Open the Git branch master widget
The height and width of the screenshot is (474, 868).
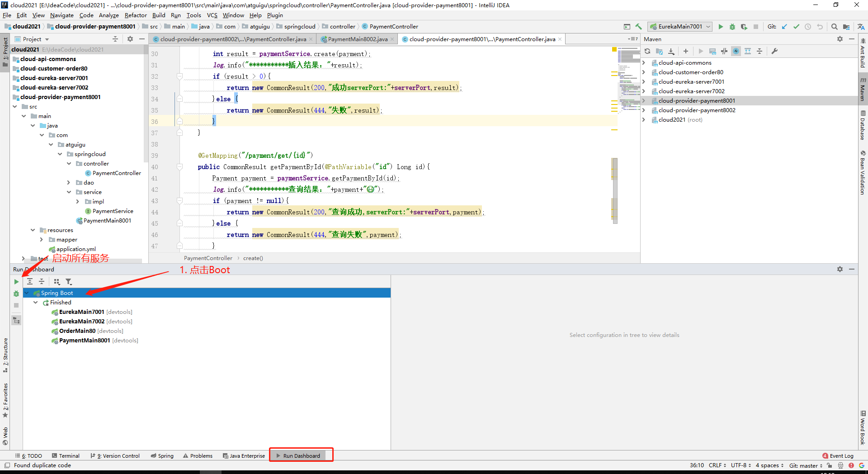806,465
